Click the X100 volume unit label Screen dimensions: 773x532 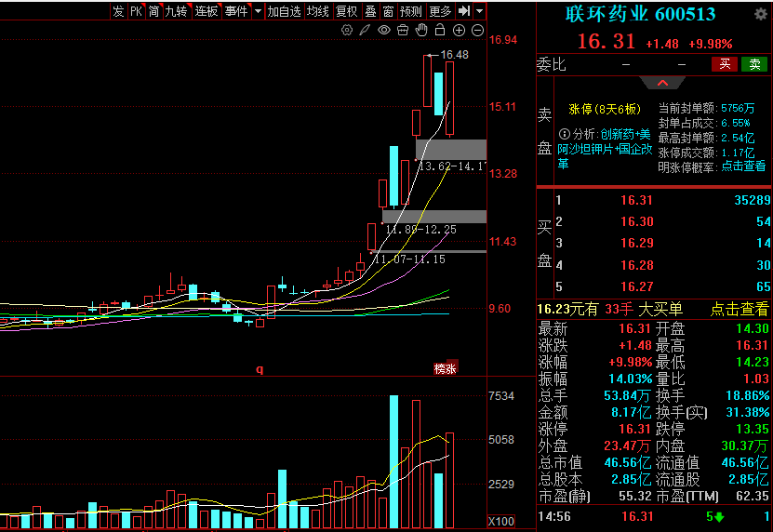[501, 521]
